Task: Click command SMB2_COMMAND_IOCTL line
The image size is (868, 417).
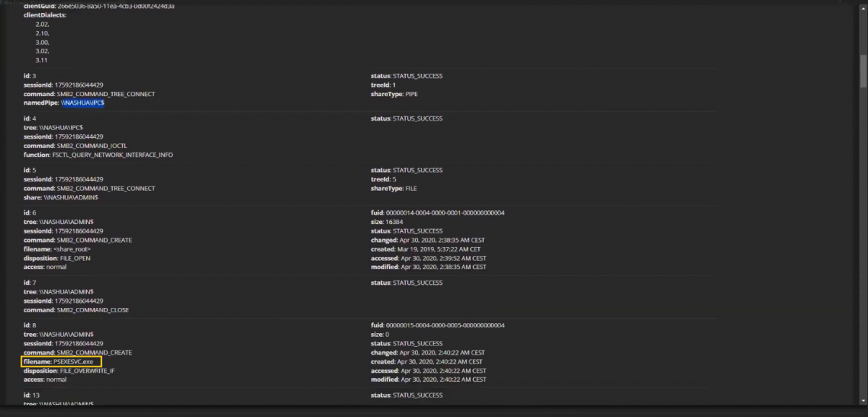Action: point(76,145)
